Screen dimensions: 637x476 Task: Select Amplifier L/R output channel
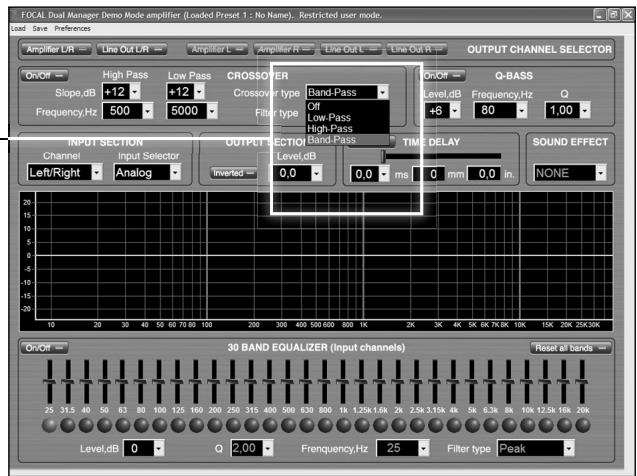tap(56, 50)
